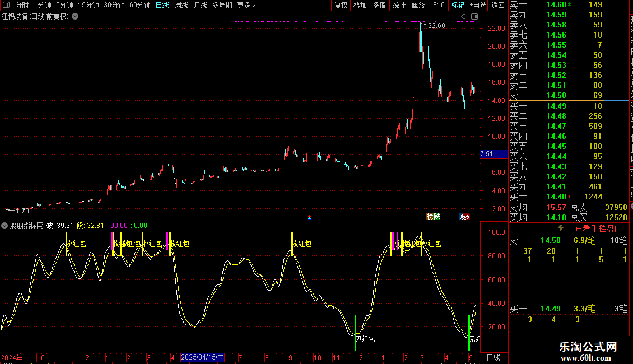Select the 月线 monthly chart tab
The width and height of the screenshot is (633, 364).
click(x=200, y=5)
